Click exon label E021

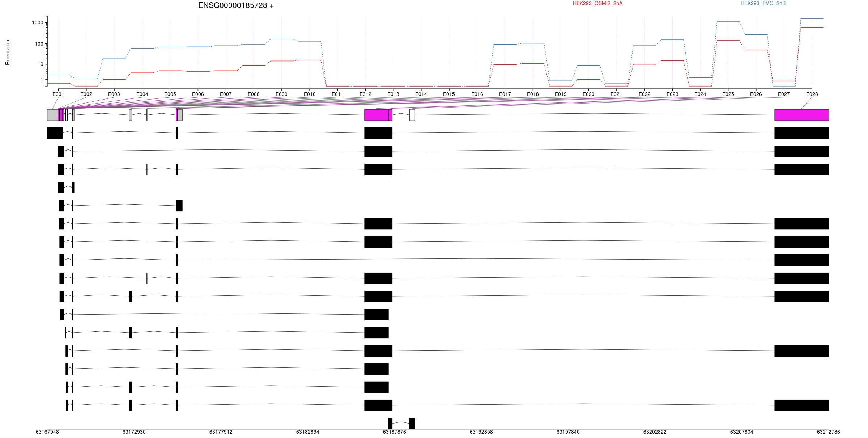coord(616,94)
